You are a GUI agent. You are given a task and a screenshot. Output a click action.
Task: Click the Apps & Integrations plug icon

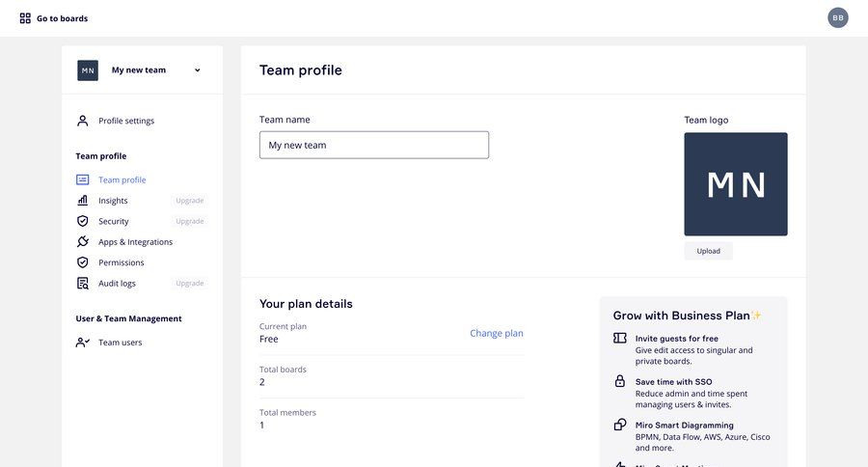[83, 241]
